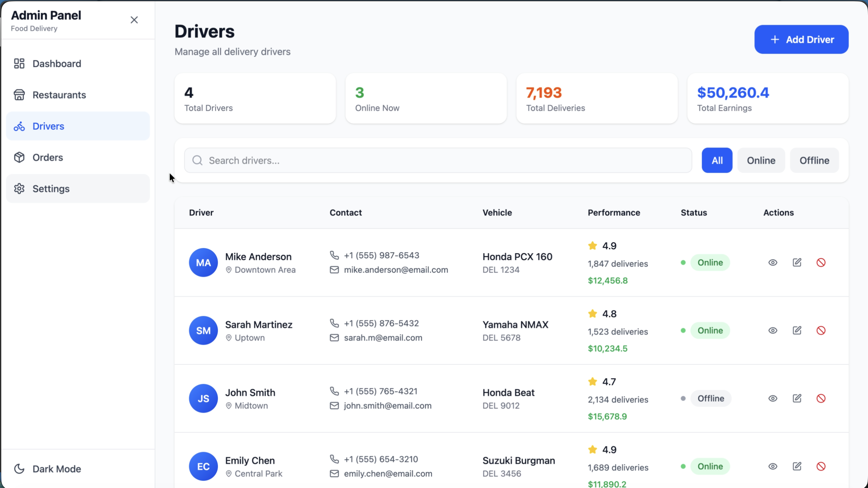Click the 1,523 deliveries text
The height and width of the screenshot is (488, 868).
tap(618, 331)
